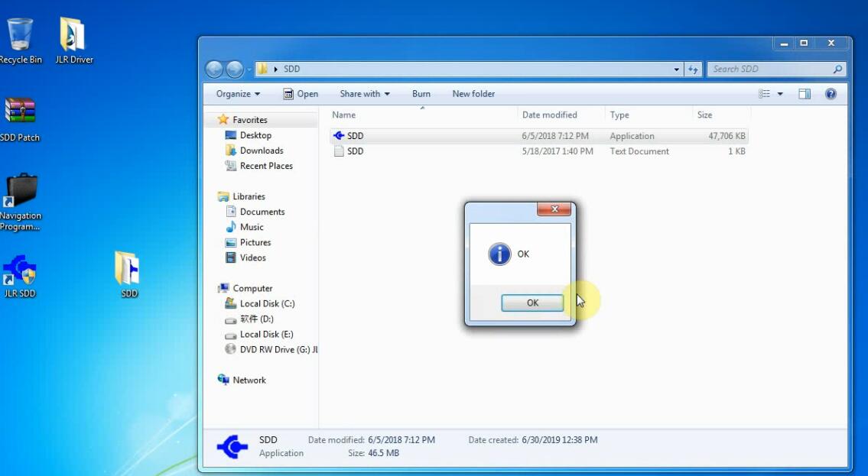Click the SDD application file icon
Screen dimensions: 868x476
pyautogui.click(x=339, y=135)
